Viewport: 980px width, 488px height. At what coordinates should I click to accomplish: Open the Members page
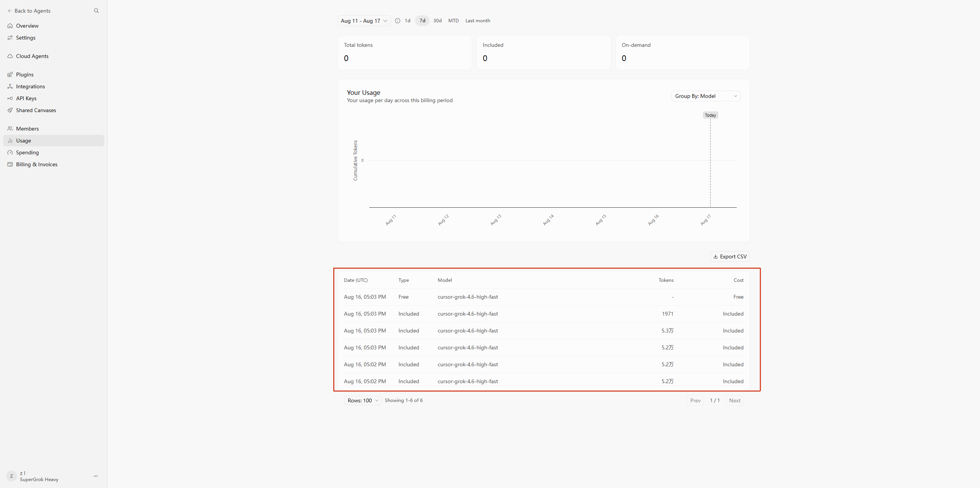[x=53, y=129]
